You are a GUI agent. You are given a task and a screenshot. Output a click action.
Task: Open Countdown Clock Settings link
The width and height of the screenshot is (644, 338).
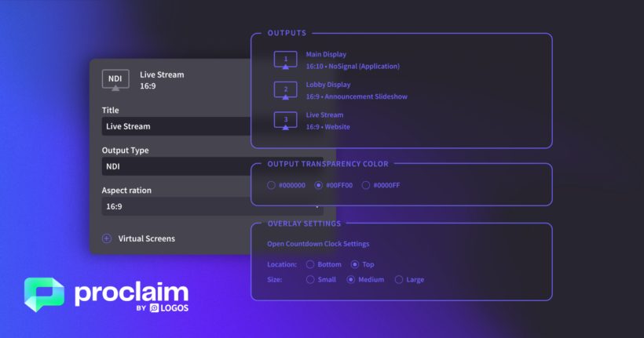(x=318, y=244)
